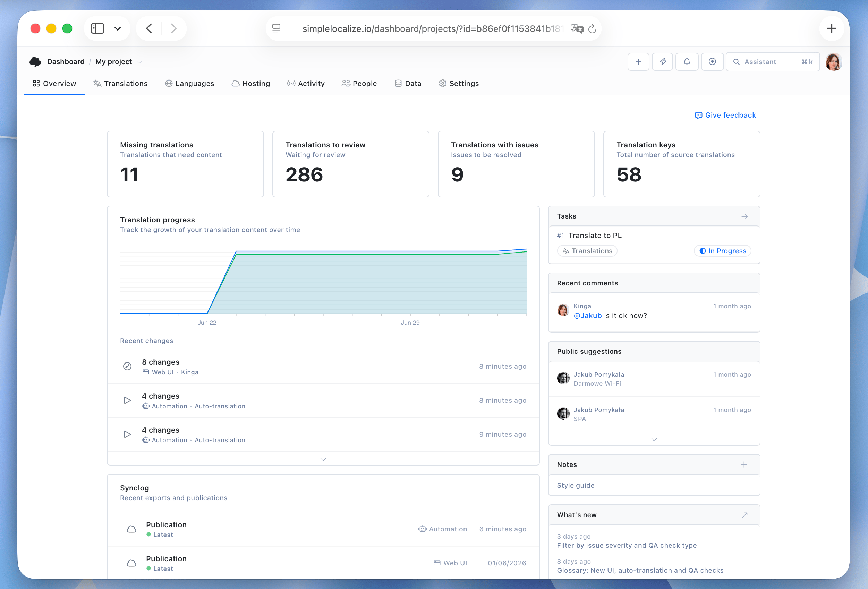Viewport: 868px width, 589px height.
Task: Switch to Overview tab
Action: click(x=54, y=84)
